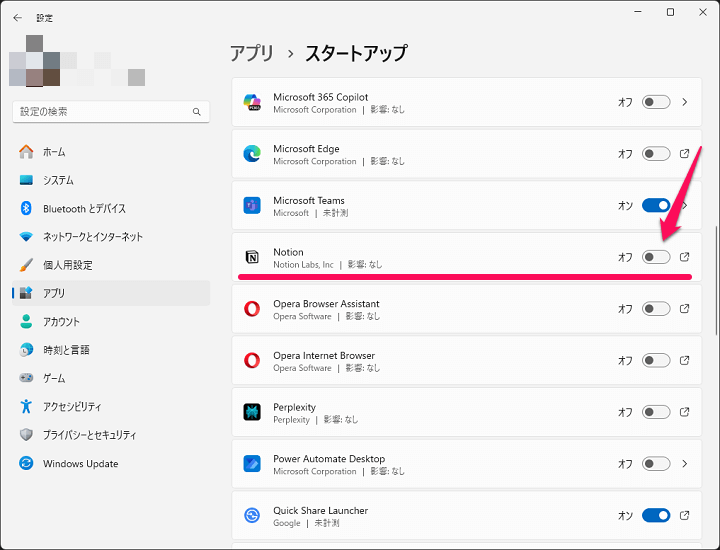The width and height of the screenshot is (720, 550).
Task: Open 時刻と言語 category
Action: (x=111, y=350)
